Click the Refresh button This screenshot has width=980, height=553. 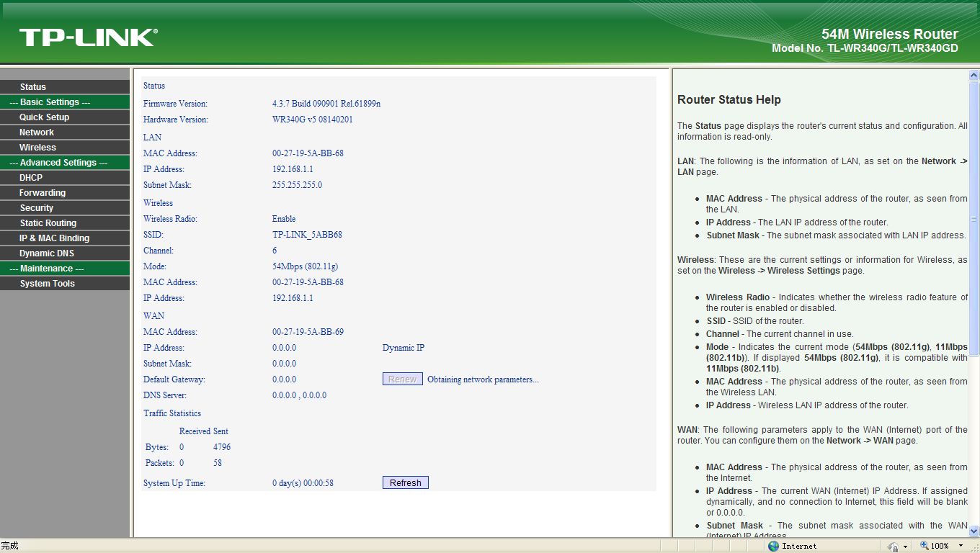(x=405, y=482)
